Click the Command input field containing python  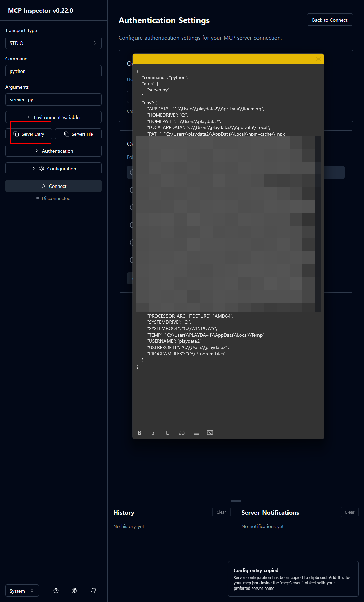(54, 71)
